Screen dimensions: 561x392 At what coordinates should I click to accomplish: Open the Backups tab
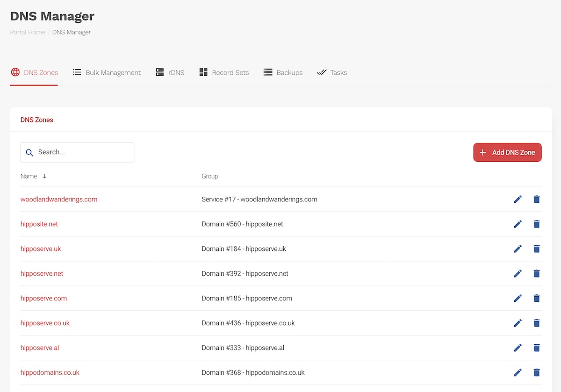click(283, 73)
